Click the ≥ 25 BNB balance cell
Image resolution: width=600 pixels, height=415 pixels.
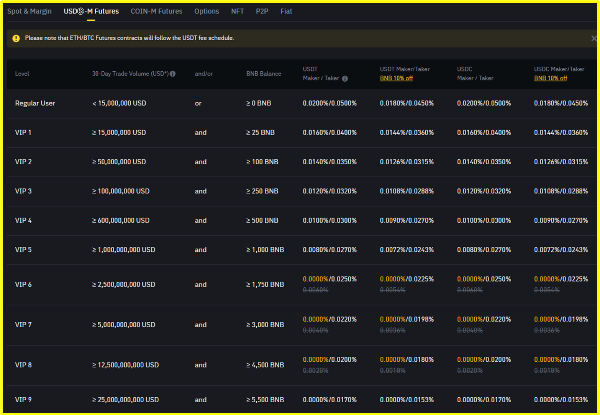261,133
